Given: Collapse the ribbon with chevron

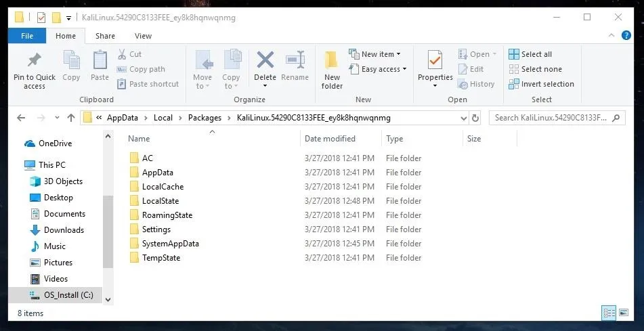Looking at the screenshot, I should [611, 36].
